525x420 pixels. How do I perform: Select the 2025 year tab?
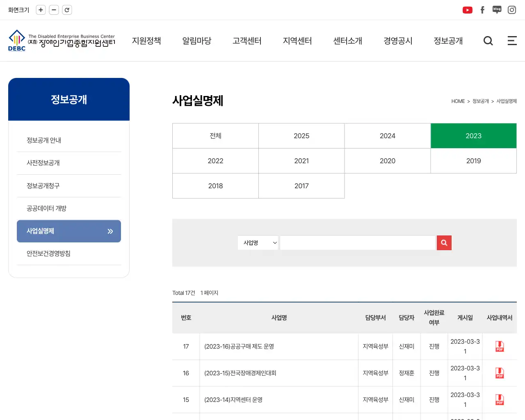coord(301,136)
